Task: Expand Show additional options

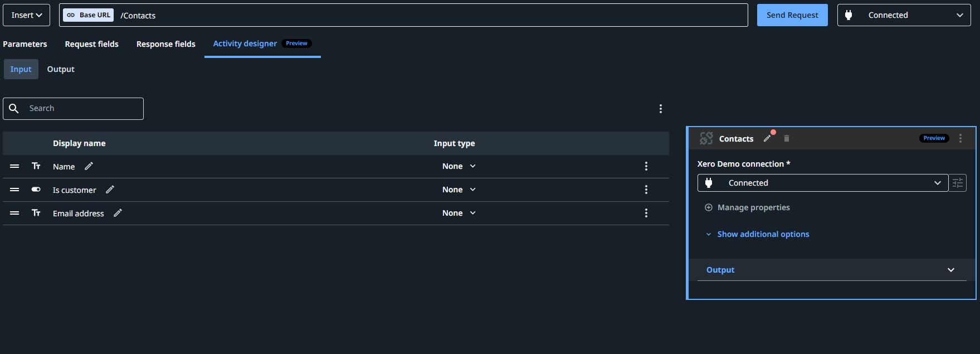Action: [758, 234]
